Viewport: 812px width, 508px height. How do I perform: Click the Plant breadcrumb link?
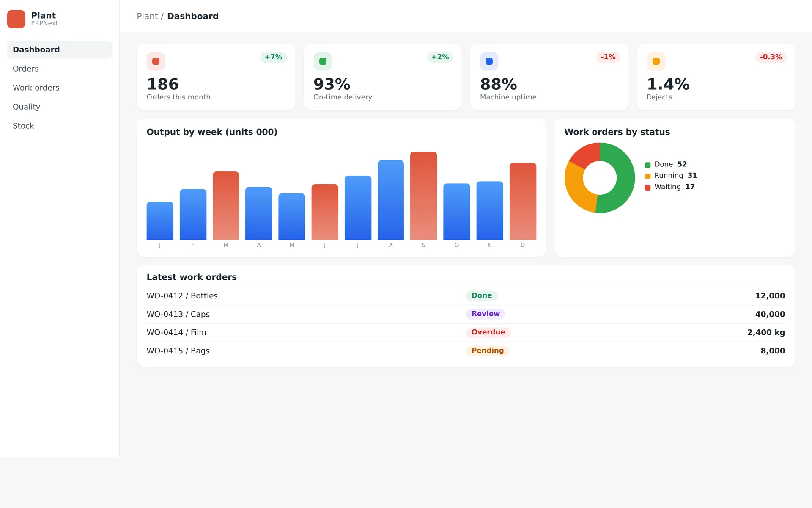[x=147, y=16]
